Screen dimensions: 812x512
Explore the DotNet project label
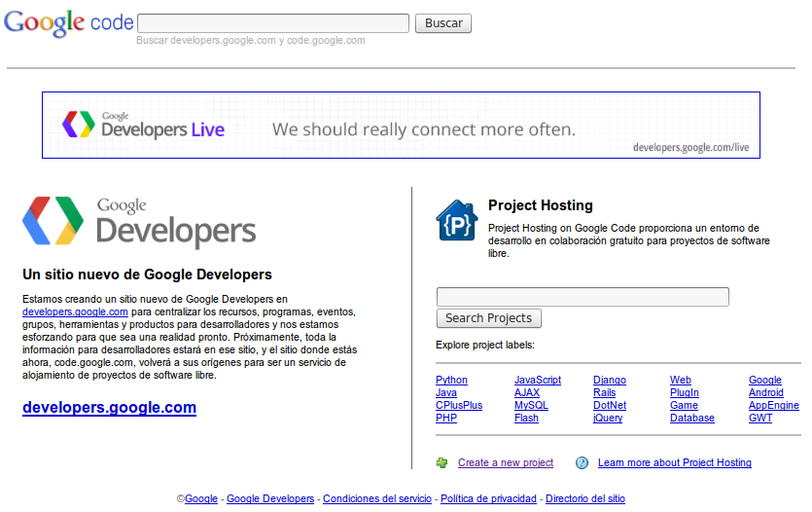[610, 405]
